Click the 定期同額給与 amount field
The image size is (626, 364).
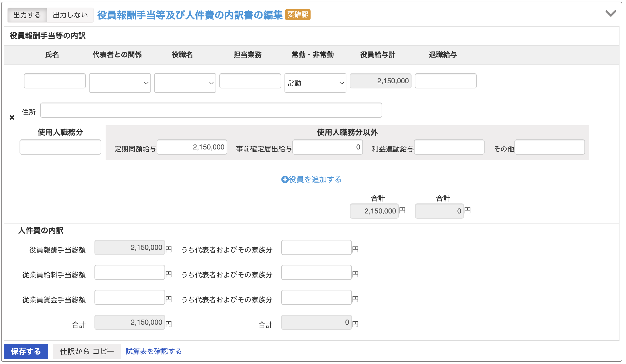(x=192, y=147)
